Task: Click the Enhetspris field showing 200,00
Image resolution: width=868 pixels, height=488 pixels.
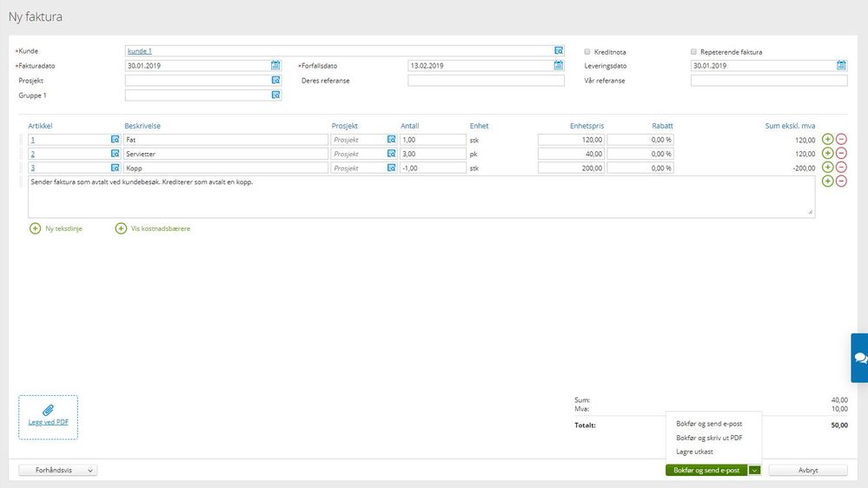Action: click(x=572, y=168)
